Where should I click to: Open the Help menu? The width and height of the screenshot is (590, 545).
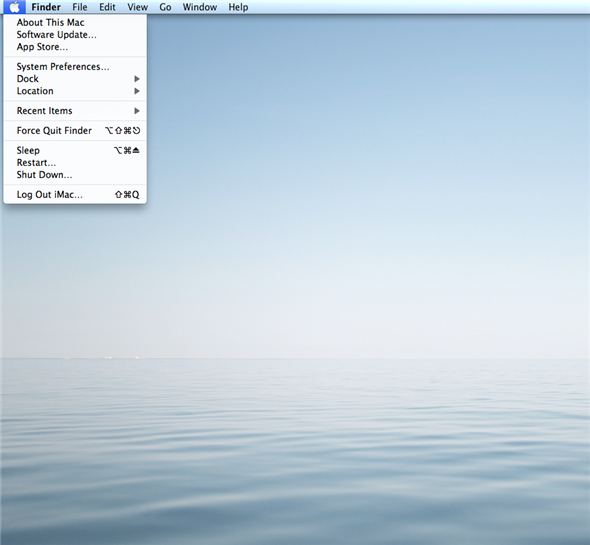coord(238,7)
